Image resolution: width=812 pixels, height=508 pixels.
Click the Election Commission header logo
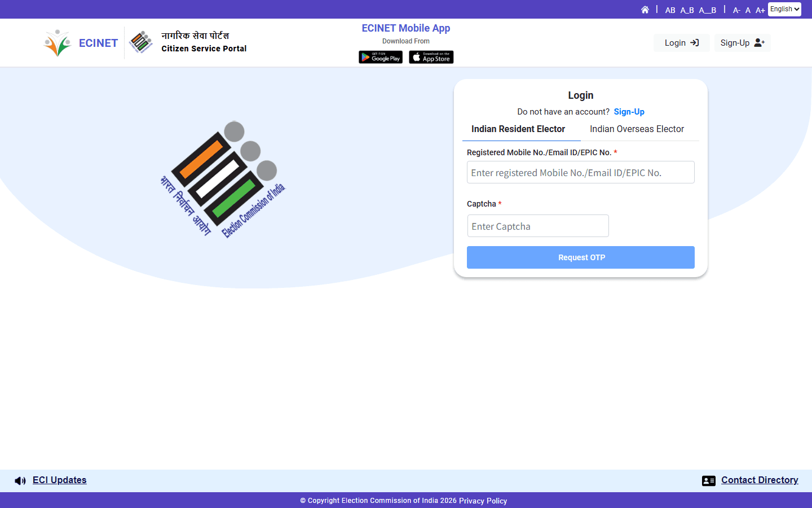point(140,42)
